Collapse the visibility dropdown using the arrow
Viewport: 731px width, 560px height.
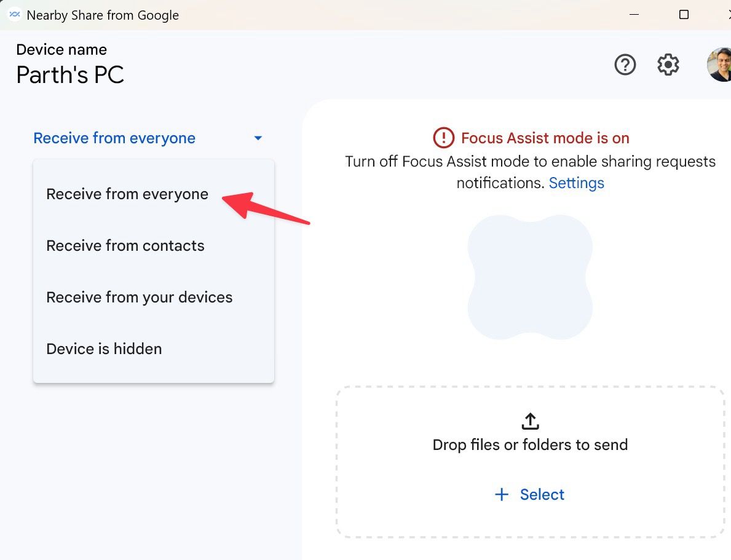coord(258,138)
